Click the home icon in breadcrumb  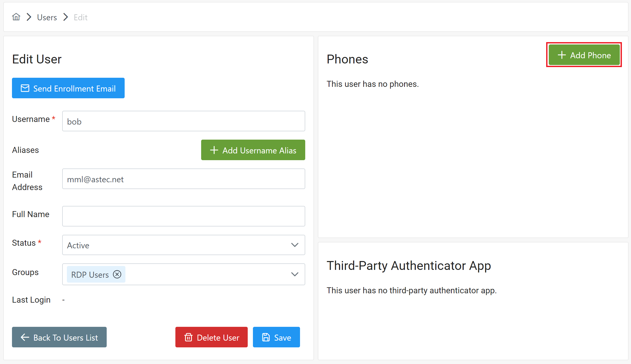coord(16,17)
